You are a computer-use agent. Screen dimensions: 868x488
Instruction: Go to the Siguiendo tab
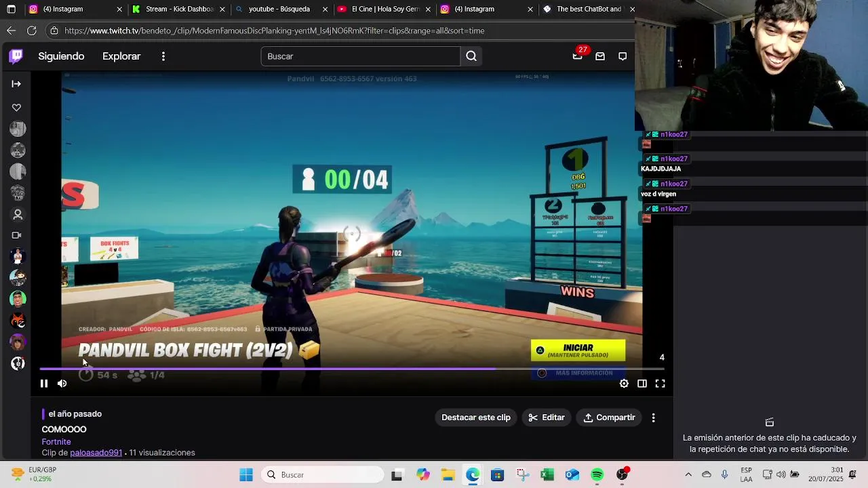(61, 56)
